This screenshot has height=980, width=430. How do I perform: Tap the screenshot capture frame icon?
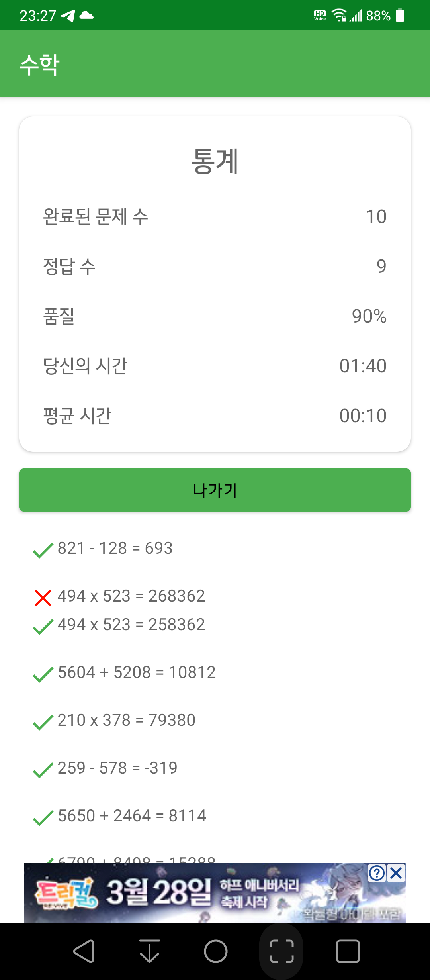click(x=281, y=951)
